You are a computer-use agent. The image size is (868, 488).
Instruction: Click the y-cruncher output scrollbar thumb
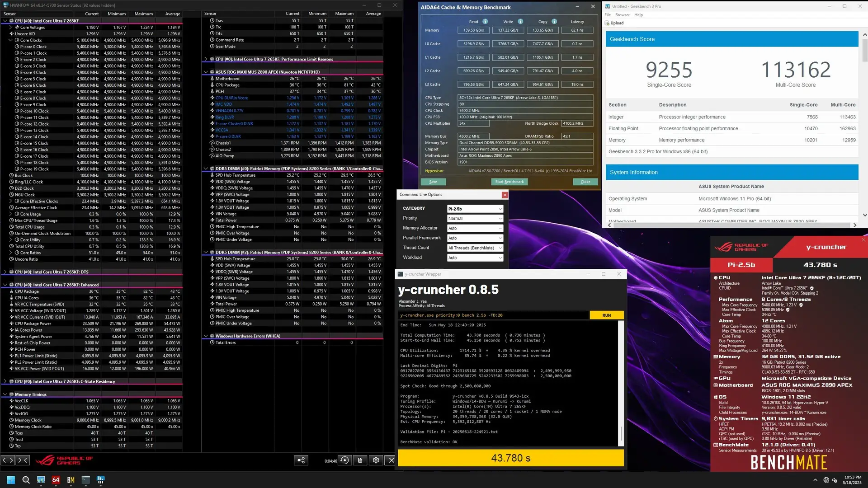tap(621, 434)
